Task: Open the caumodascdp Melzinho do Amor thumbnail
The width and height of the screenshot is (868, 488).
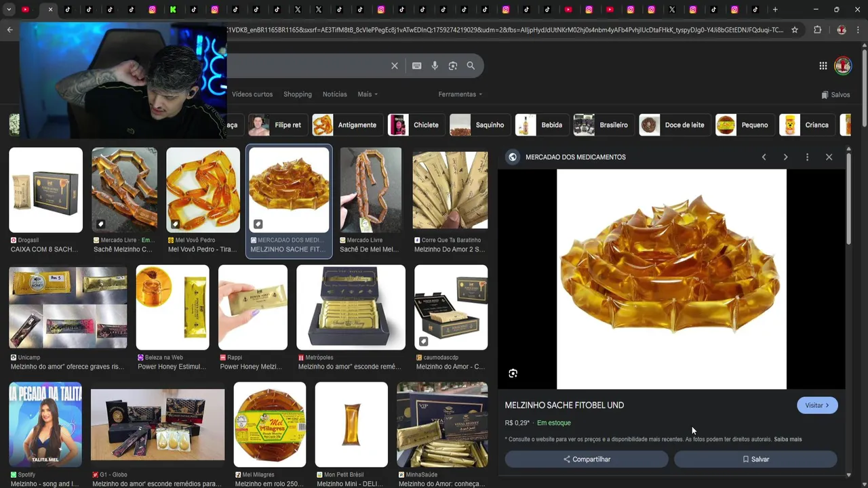Action: [x=451, y=307]
